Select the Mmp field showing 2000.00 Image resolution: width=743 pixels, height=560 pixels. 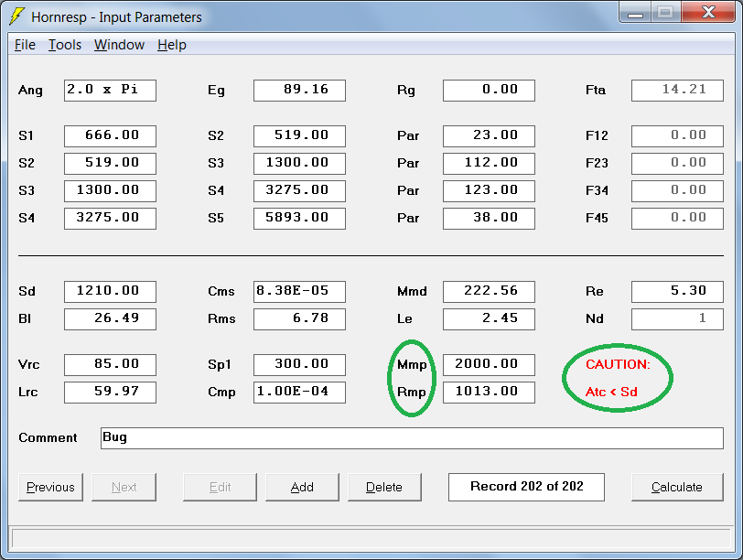pyautogui.click(x=489, y=365)
